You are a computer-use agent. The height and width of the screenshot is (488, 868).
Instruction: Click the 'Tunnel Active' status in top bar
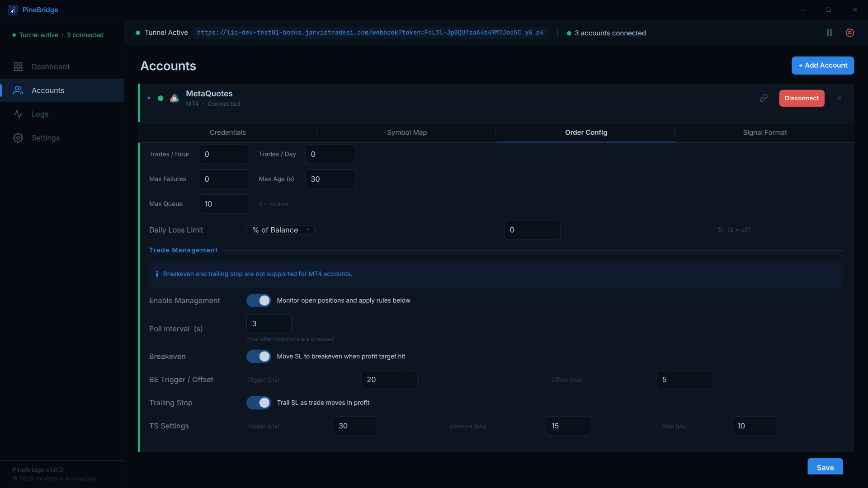tap(166, 33)
